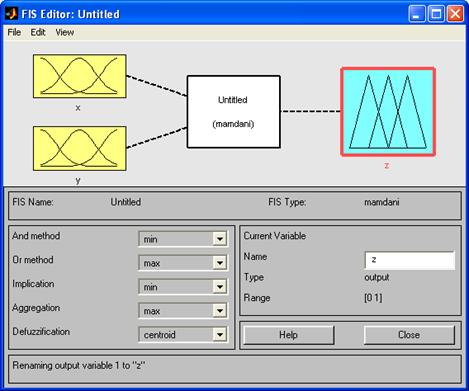The width and height of the screenshot is (469, 391).
Task: Open the Edit menu
Action: (38, 32)
